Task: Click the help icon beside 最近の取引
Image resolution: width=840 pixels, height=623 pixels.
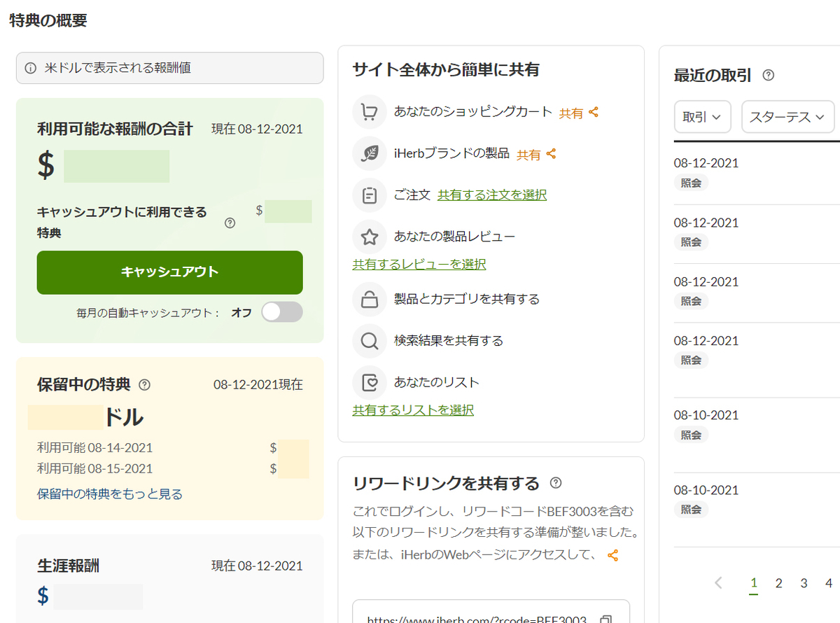Action: [x=768, y=76]
